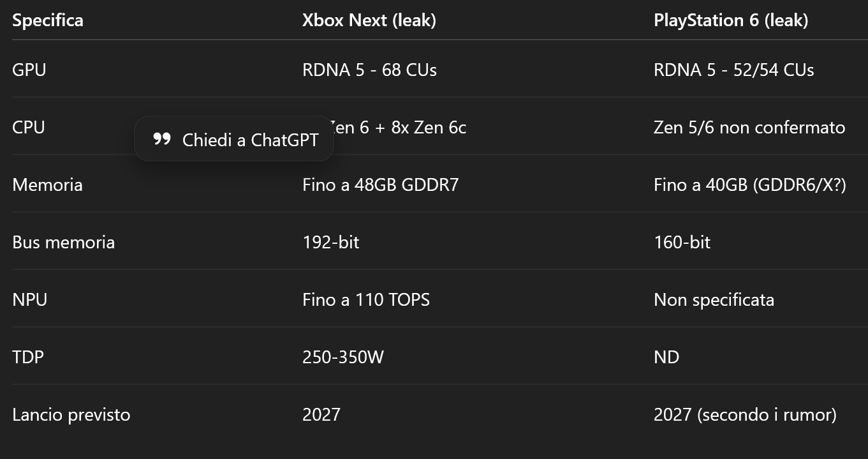Click the "RDNA 5 - 68 CUs" cell
The image size is (868, 459).
click(x=369, y=70)
